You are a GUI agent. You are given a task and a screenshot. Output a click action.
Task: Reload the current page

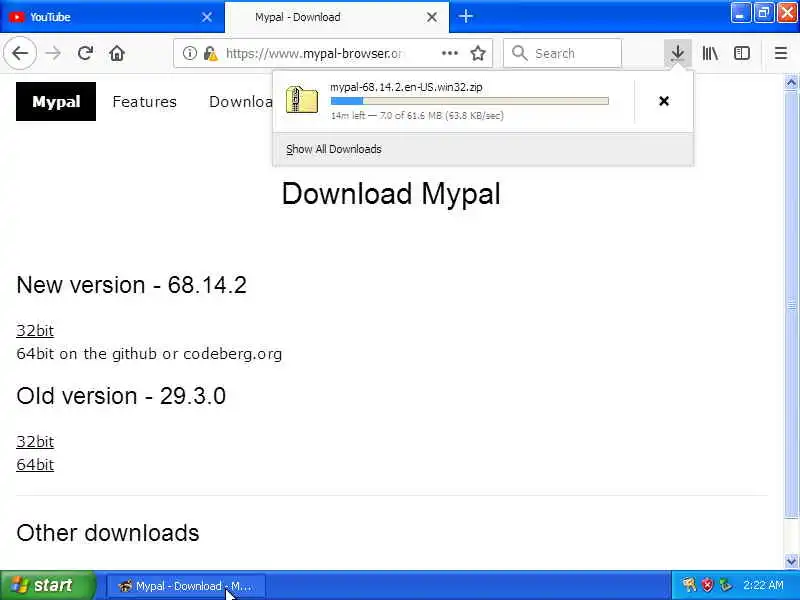(x=85, y=53)
